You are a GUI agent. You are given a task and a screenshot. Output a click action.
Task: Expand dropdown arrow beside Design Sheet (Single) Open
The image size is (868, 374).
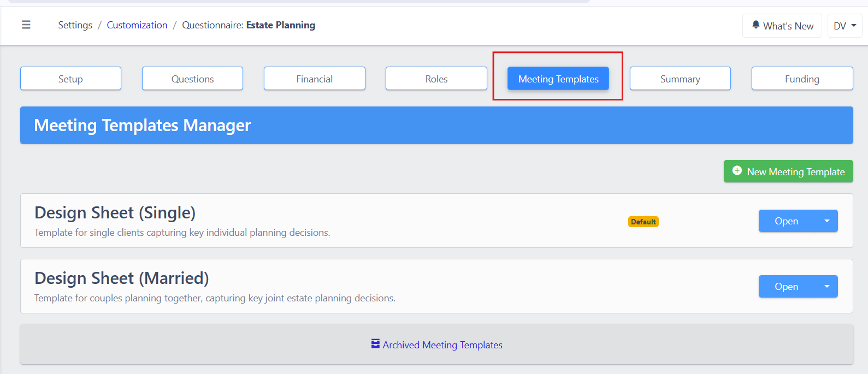(826, 221)
